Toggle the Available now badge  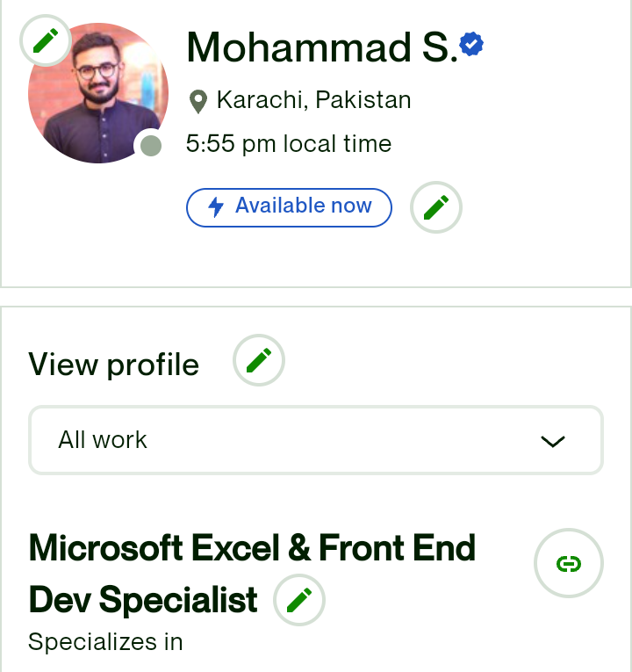coord(289,207)
